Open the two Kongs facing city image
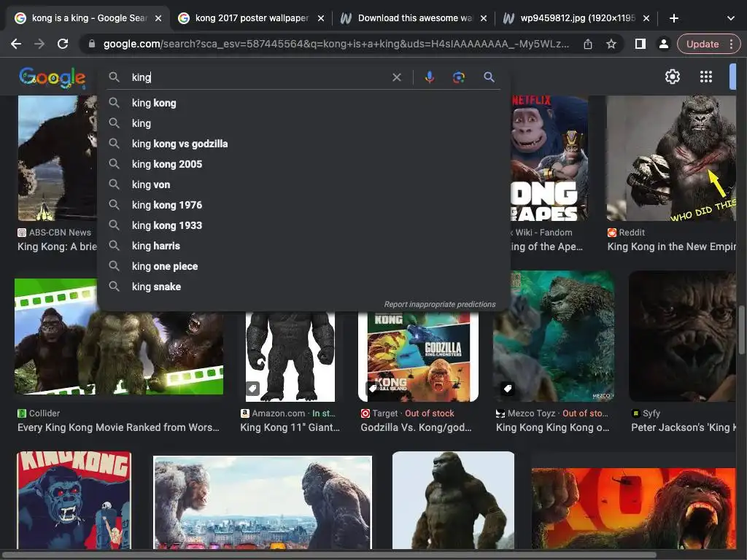The image size is (747, 560). tap(263, 502)
